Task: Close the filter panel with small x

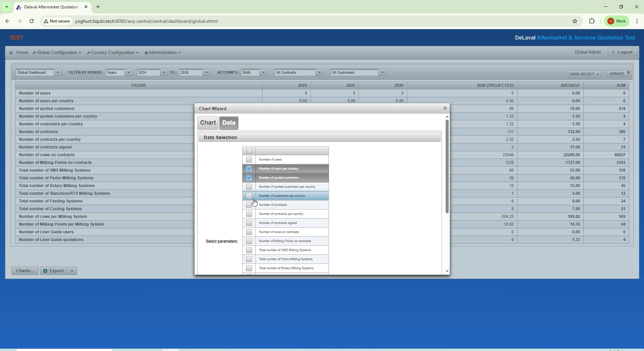Action: 628,72
